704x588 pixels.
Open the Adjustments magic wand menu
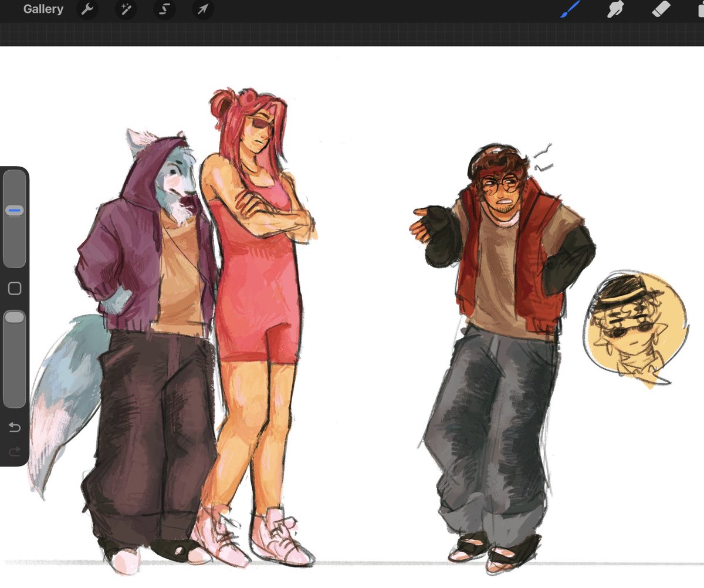click(126, 9)
